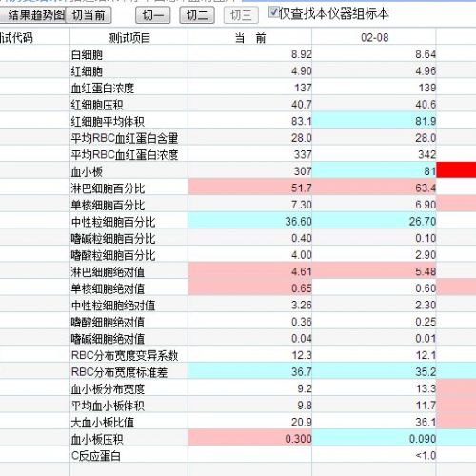Select the 平均RBC血红蛋白含量 row label
476x476 pixels.
tap(125, 138)
